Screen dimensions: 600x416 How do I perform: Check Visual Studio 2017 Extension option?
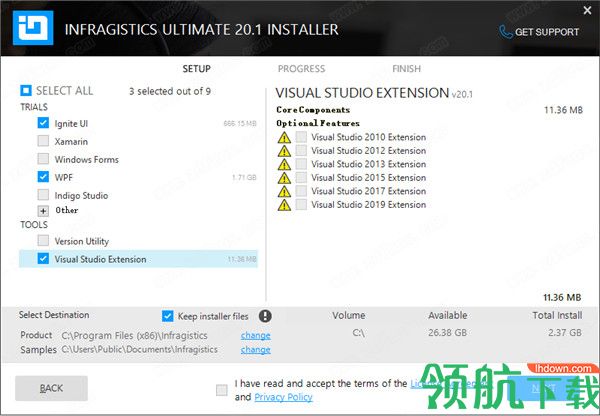coord(301,191)
